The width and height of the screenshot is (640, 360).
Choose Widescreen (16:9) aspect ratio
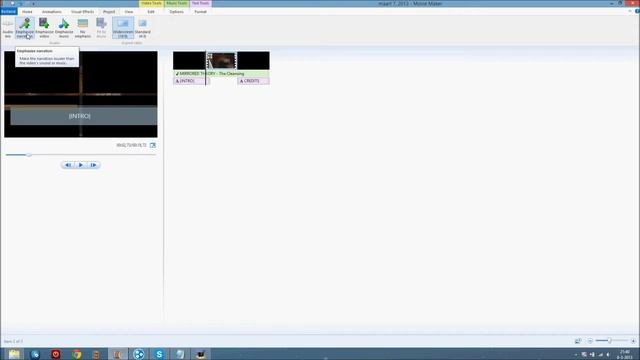pos(123,28)
